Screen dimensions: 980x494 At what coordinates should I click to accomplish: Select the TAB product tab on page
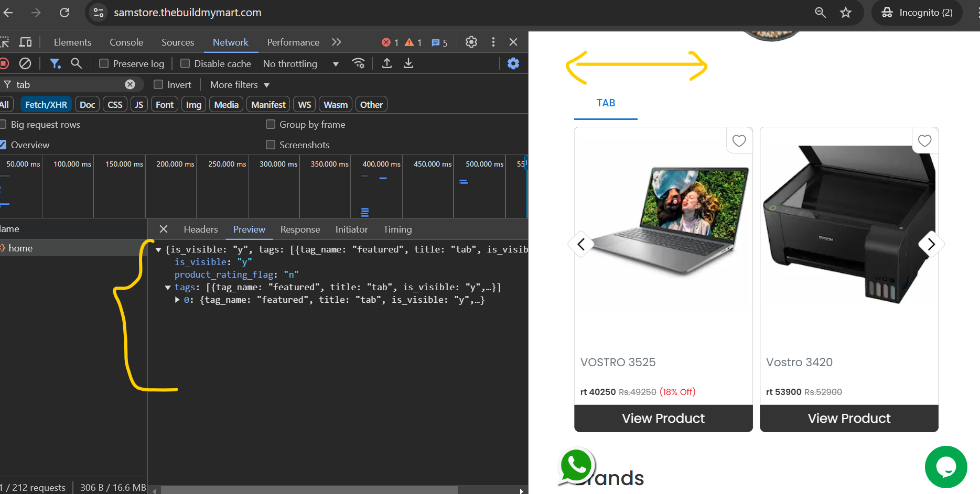click(606, 103)
